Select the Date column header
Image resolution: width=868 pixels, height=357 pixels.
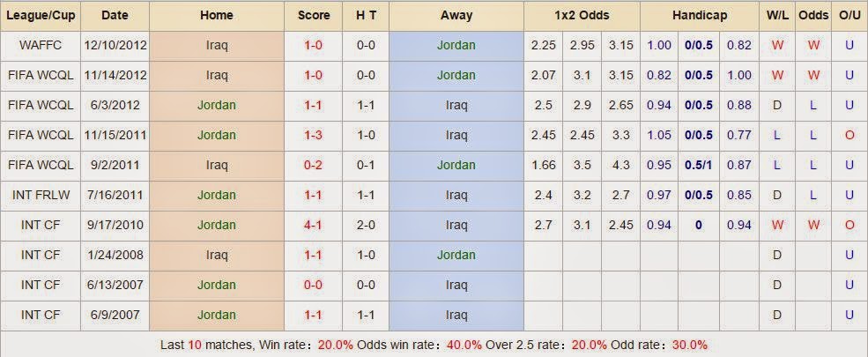115,16
